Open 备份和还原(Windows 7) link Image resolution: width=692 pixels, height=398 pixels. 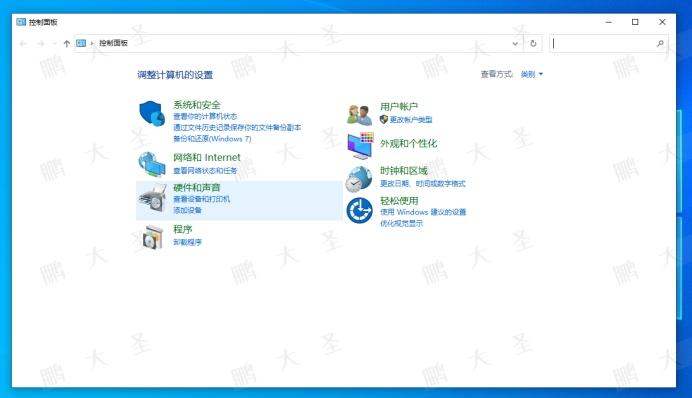(212, 139)
